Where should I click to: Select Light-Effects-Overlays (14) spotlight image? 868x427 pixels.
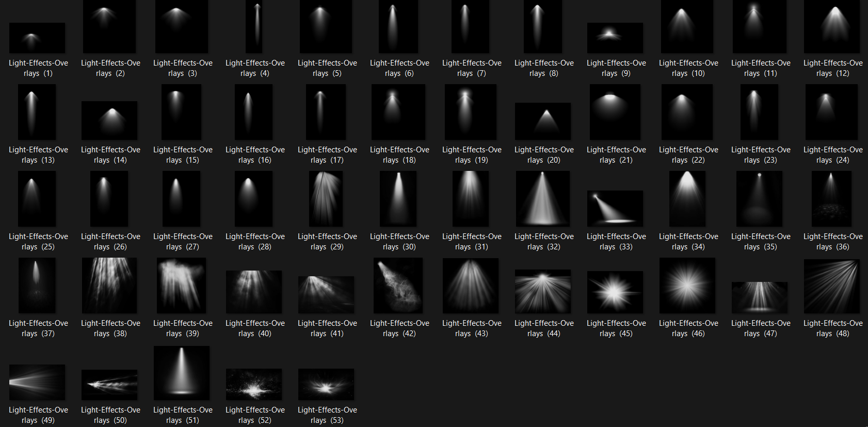point(109,120)
